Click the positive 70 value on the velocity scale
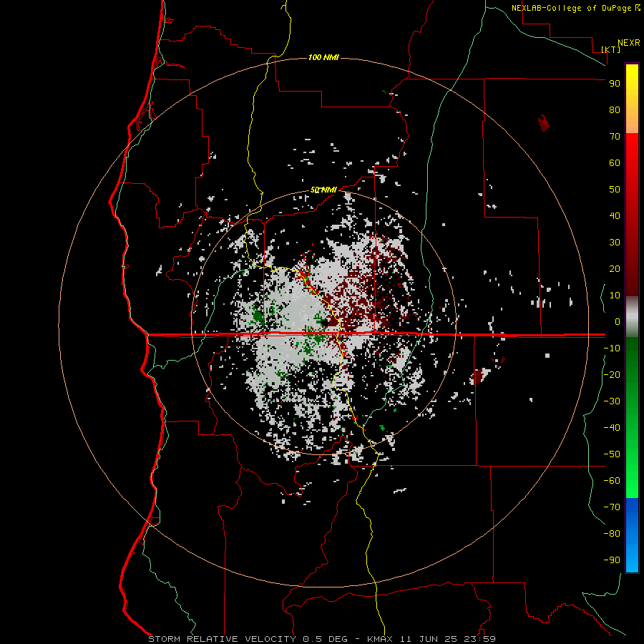The height and width of the screenshot is (644, 644). click(615, 137)
